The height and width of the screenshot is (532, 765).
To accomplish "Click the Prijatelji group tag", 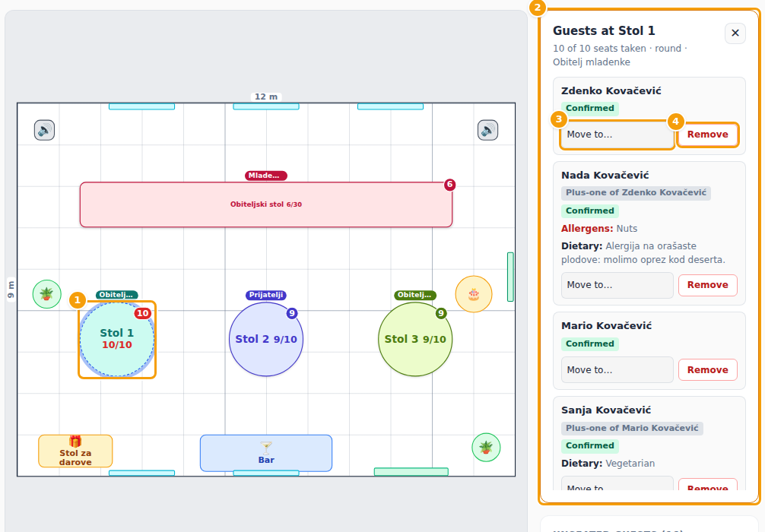I will click(x=266, y=295).
